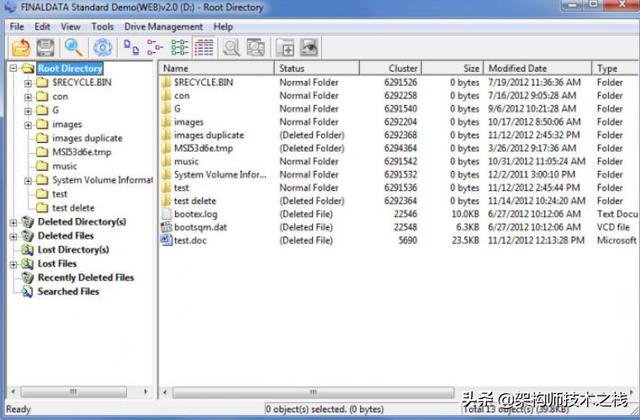Sort by the Modified Date column header
Image resolution: width=640 pixels, height=420 pixels.
[538, 68]
